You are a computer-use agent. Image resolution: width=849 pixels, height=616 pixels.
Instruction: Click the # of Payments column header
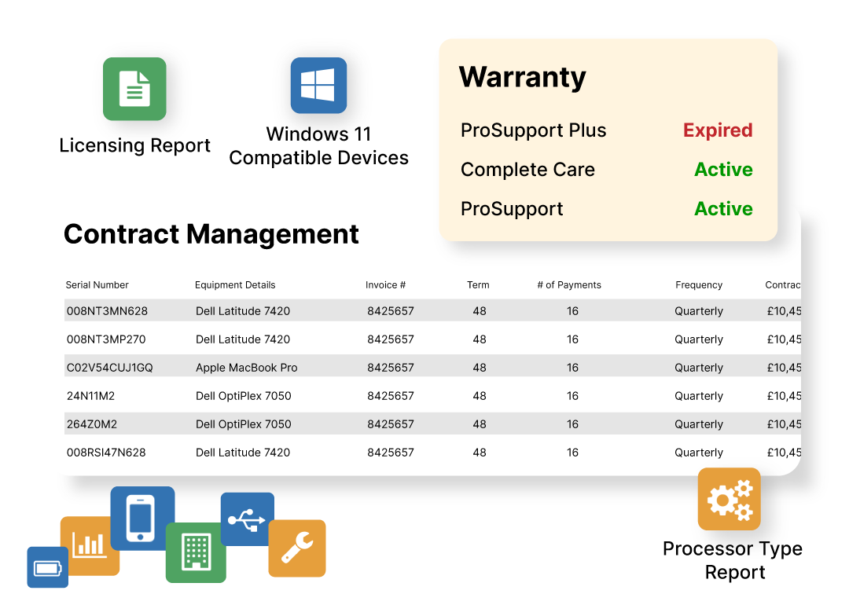pos(569,284)
